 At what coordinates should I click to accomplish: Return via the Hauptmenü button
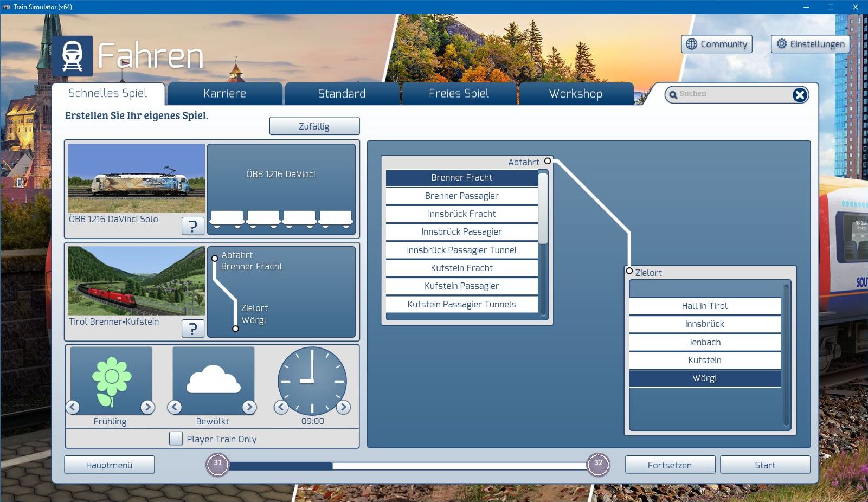pos(109,465)
